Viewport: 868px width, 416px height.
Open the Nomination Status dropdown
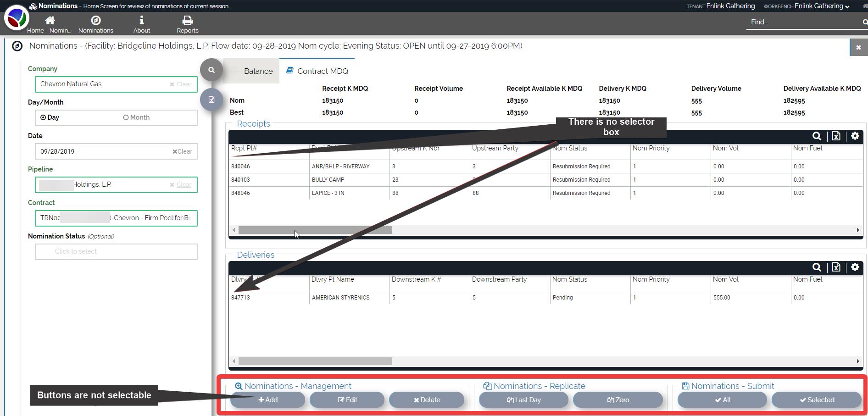tap(116, 252)
